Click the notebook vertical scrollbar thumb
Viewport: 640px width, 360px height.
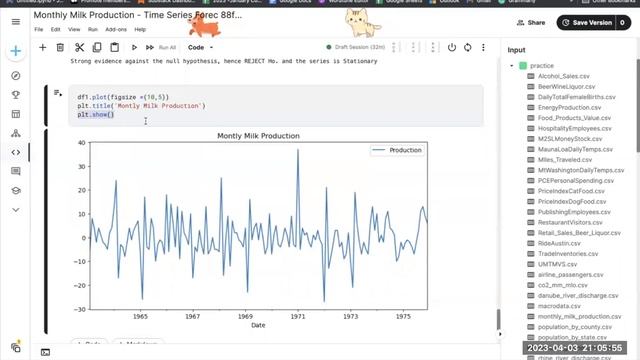tap(498, 319)
